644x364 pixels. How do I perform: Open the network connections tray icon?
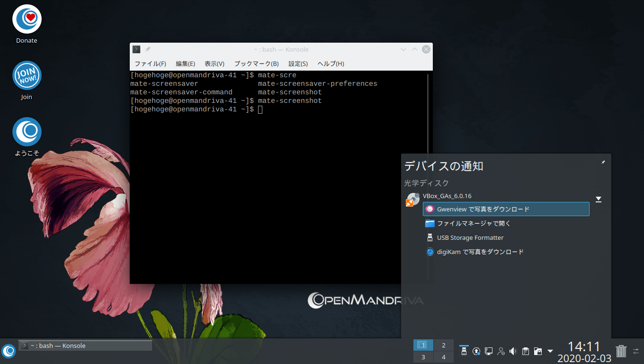489,351
